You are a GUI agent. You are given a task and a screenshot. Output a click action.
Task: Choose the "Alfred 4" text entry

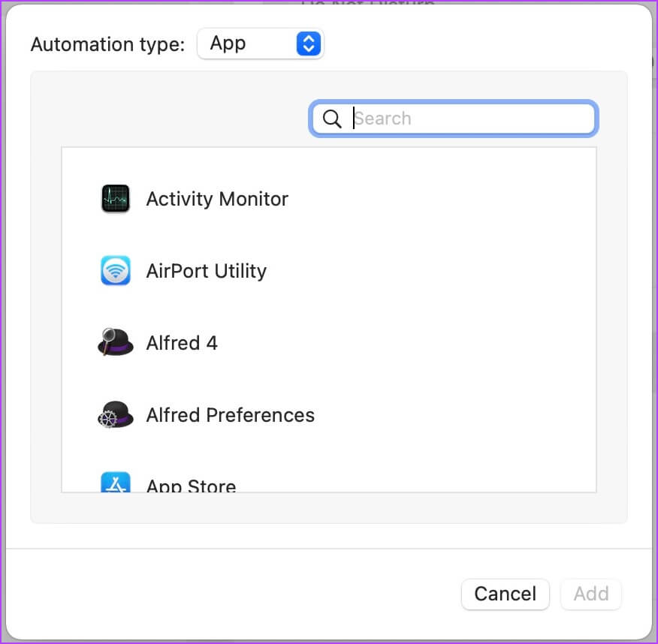[182, 343]
